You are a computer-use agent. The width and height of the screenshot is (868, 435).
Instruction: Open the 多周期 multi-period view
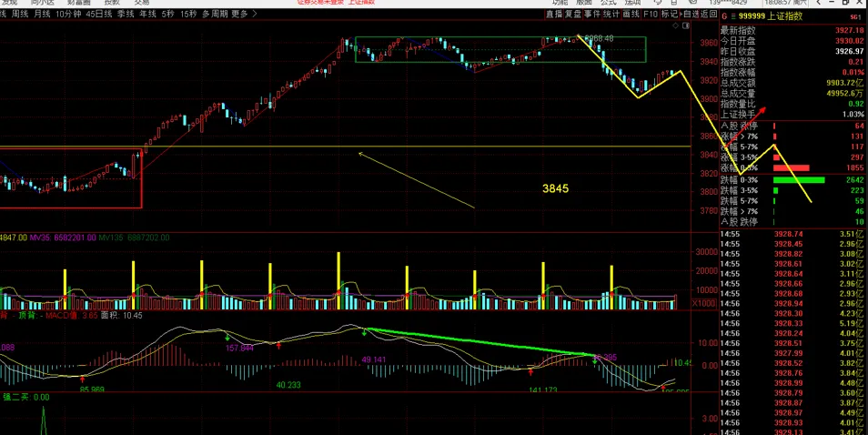point(215,14)
